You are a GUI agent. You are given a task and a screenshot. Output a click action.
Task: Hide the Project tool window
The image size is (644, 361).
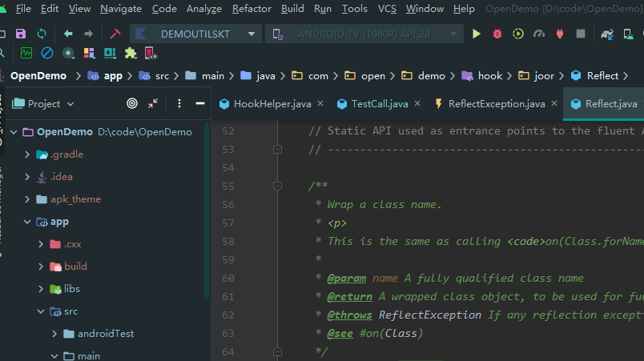click(x=200, y=103)
